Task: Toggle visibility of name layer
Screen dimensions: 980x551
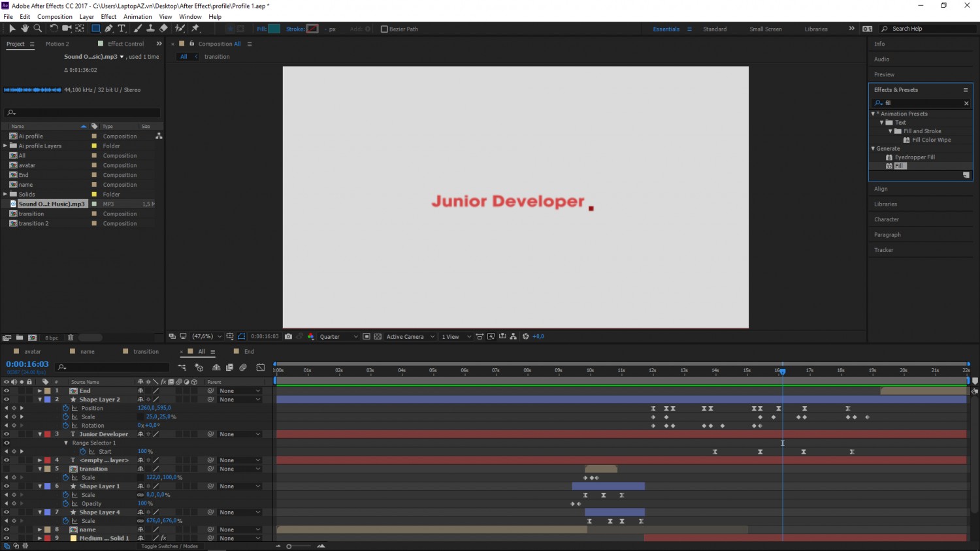Action: click(x=7, y=529)
